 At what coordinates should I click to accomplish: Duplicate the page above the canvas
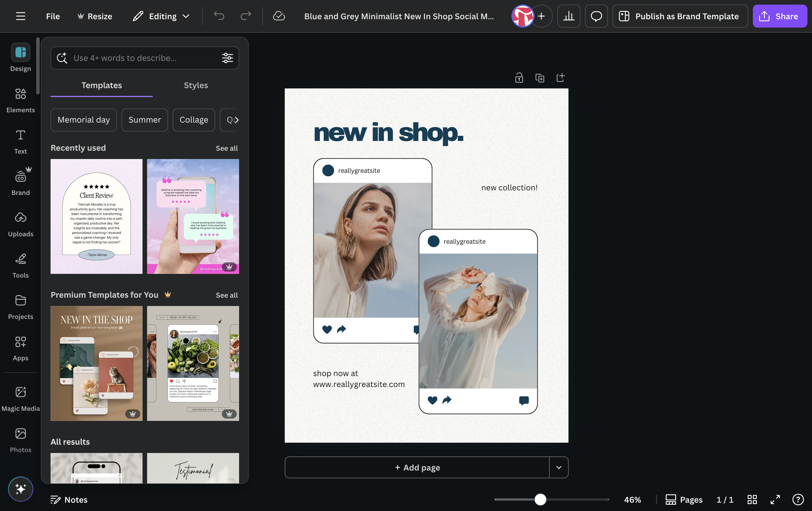(x=540, y=78)
